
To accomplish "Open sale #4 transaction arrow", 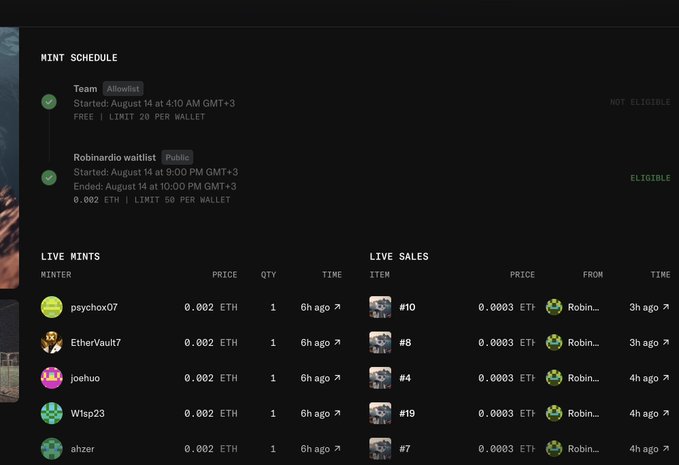I will point(666,378).
